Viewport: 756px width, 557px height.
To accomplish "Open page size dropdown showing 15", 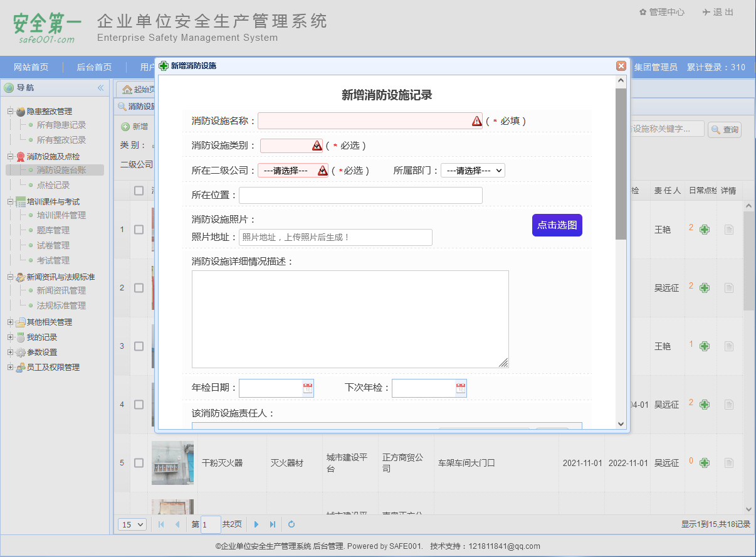I will click(x=132, y=524).
